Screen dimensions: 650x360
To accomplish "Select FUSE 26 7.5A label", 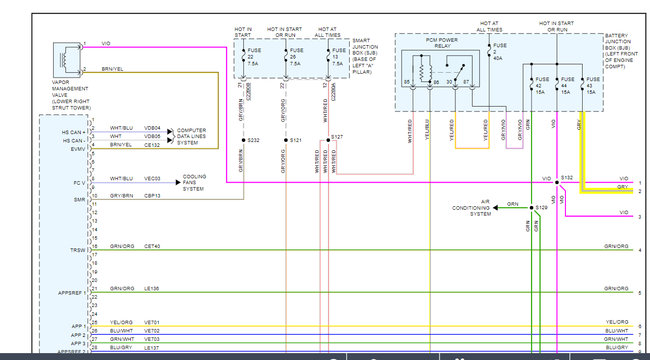I will point(296,57).
